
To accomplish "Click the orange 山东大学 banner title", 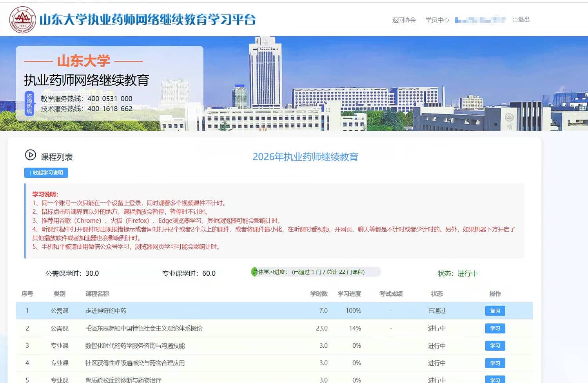I will [x=83, y=61].
